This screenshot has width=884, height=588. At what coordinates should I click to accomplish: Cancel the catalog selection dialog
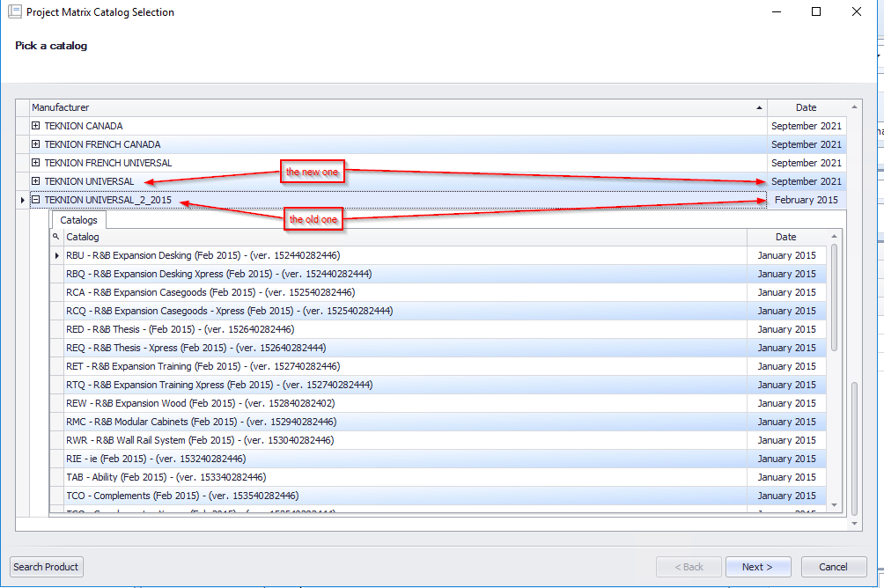833,567
